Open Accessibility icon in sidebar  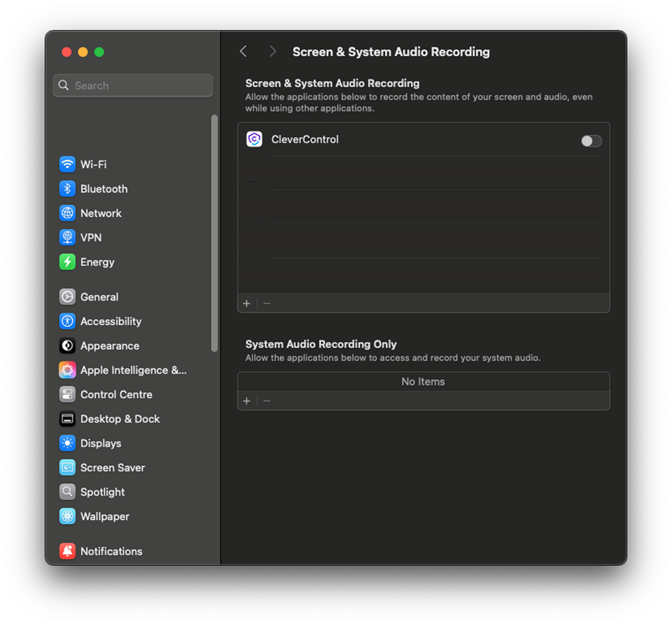tap(67, 321)
